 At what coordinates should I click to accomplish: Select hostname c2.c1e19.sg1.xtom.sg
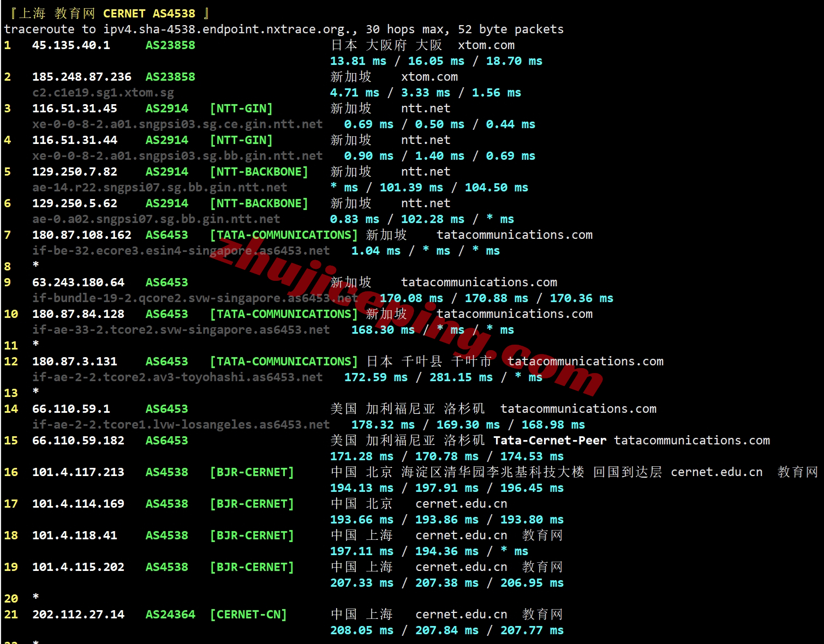(x=103, y=92)
